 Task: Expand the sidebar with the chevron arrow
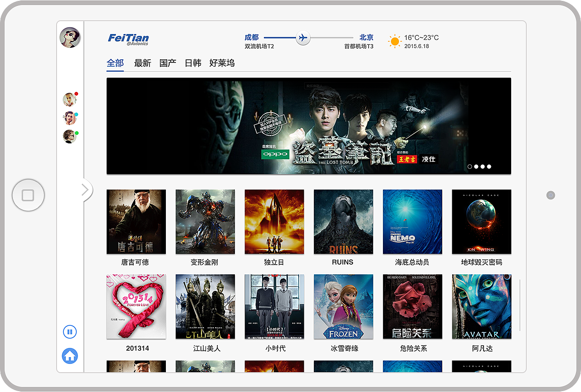click(x=86, y=189)
